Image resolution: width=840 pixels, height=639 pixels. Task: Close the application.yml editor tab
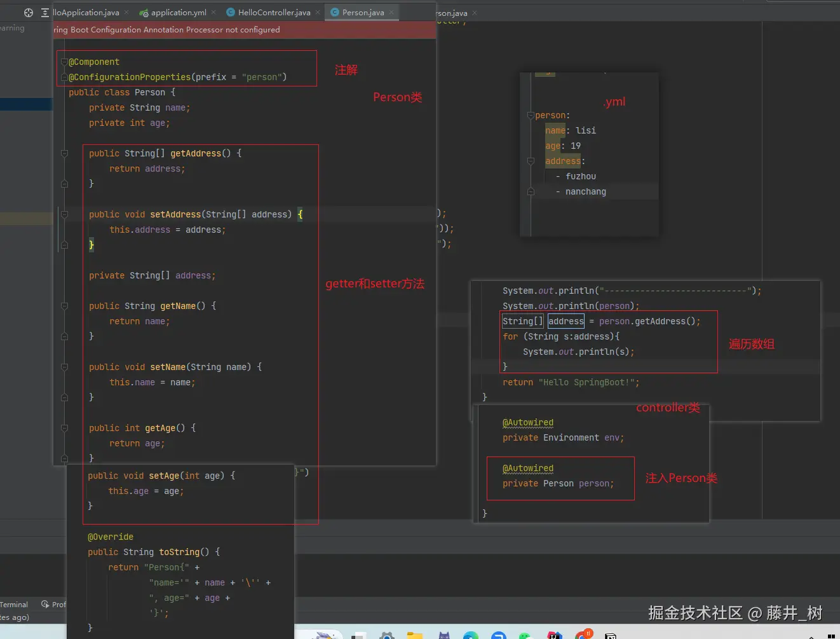(213, 13)
